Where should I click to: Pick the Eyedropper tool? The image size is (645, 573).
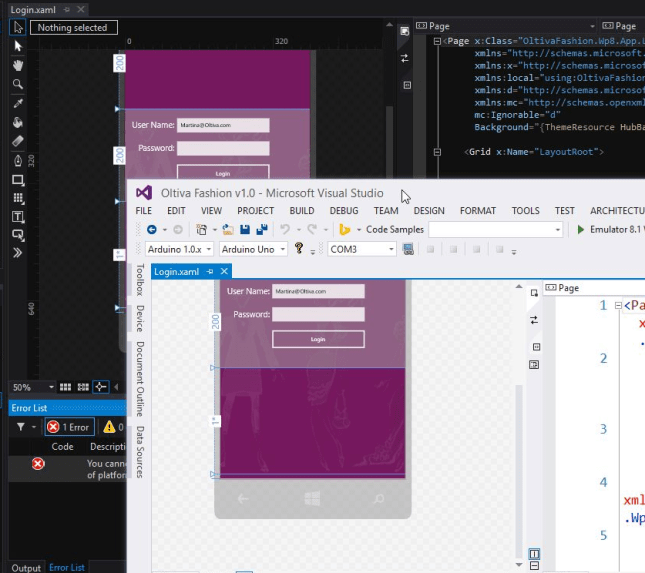click(18, 103)
